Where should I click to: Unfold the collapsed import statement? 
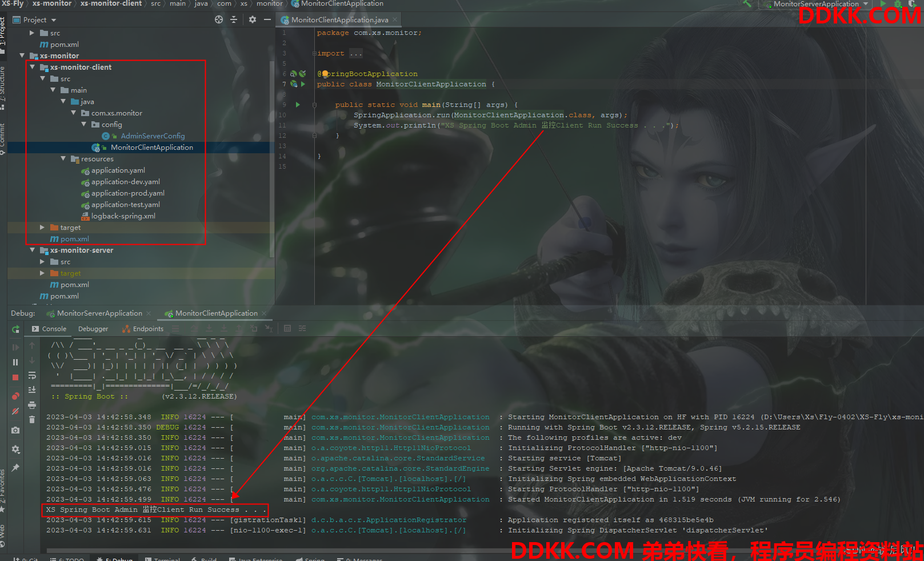(x=314, y=53)
